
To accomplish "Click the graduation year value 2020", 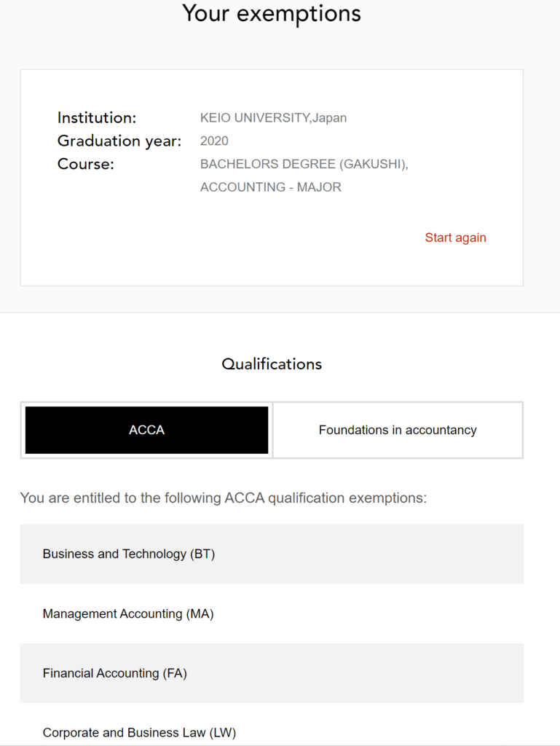I will (213, 141).
